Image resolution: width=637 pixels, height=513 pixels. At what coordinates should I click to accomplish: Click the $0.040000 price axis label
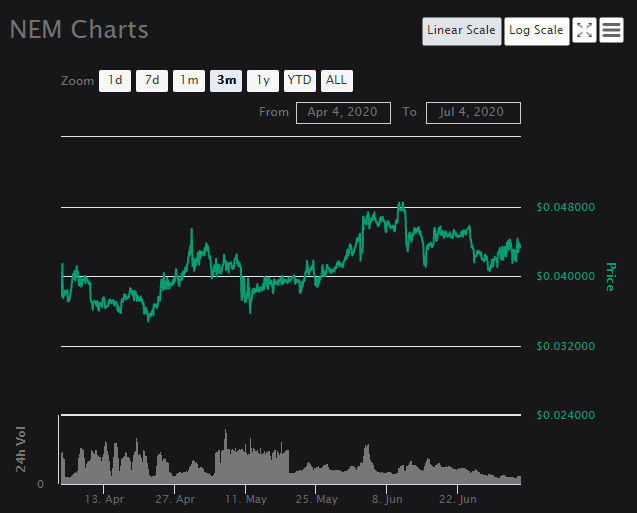pos(566,276)
